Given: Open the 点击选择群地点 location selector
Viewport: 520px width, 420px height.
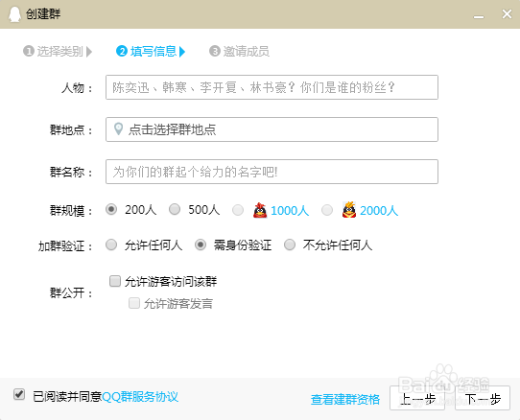Looking at the screenshot, I should point(272,129).
